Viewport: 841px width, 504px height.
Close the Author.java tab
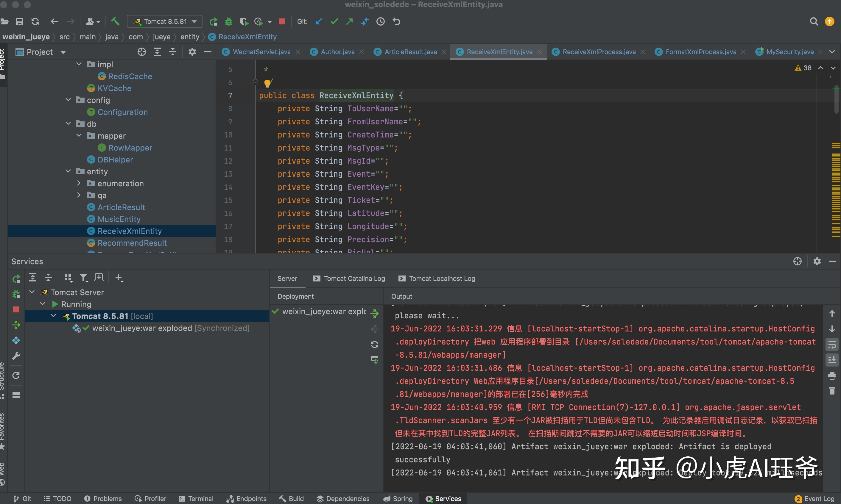(362, 52)
